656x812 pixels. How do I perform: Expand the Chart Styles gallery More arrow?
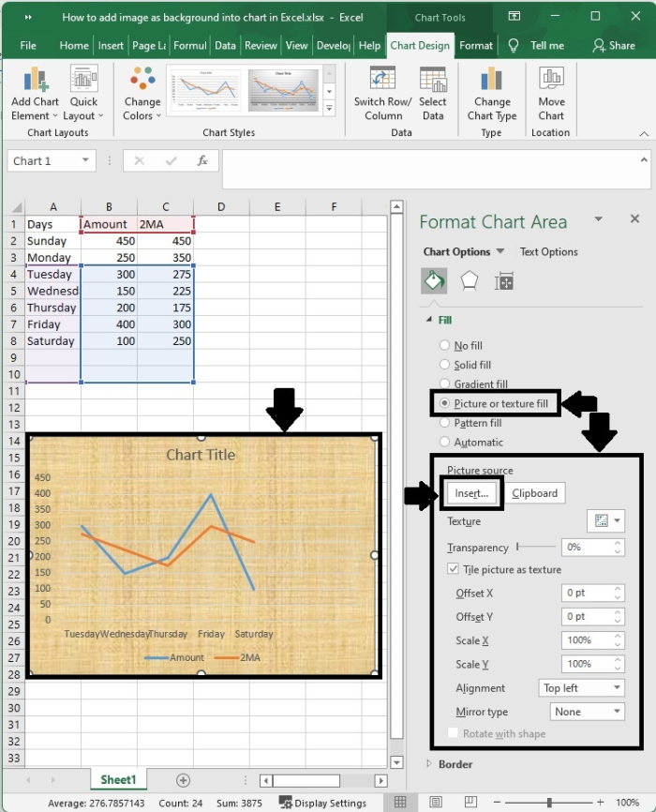(x=329, y=108)
